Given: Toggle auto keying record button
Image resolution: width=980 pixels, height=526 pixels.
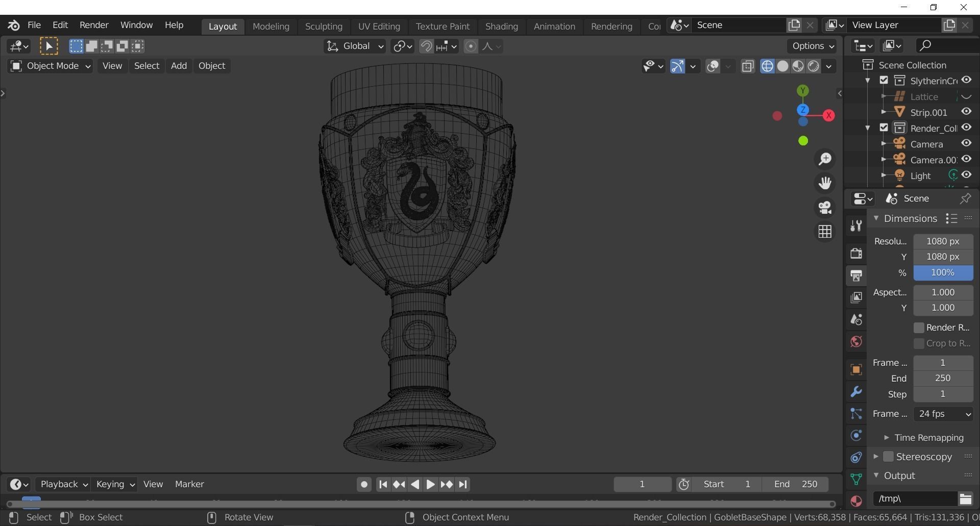Looking at the screenshot, I should coord(363,484).
